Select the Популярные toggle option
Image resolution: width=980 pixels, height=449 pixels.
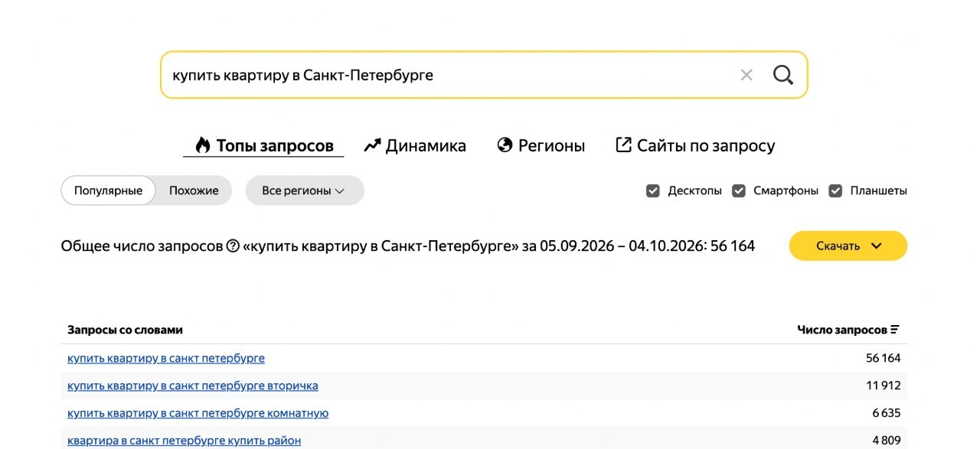pyautogui.click(x=108, y=190)
